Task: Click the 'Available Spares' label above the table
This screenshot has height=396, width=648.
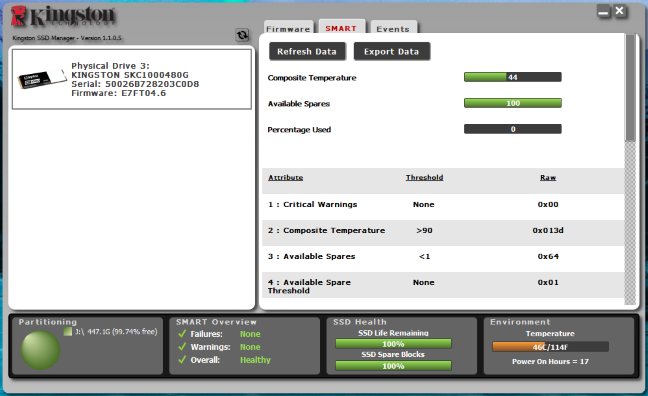Action: pyautogui.click(x=299, y=104)
